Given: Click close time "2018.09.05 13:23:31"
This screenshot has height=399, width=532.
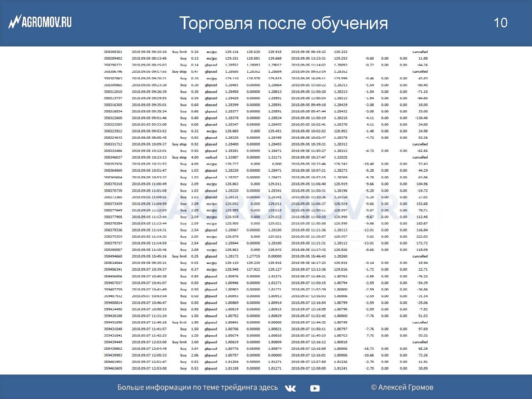Looking at the screenshot, I should (x=308, y=59).
